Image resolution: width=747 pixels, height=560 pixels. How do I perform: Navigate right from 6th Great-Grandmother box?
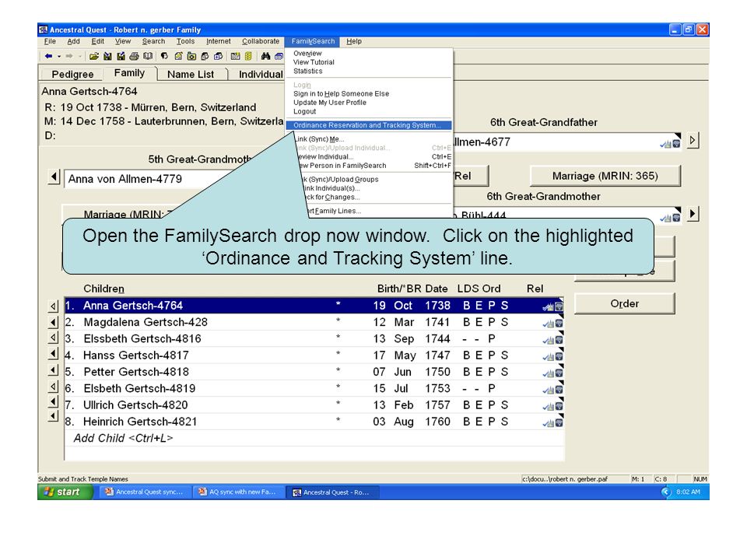coord(693,214)
